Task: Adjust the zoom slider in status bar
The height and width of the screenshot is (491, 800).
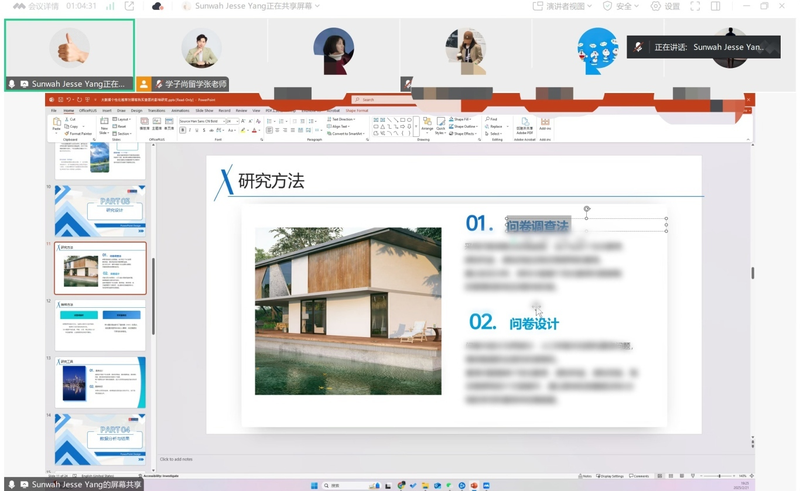Action: point(718,476)
